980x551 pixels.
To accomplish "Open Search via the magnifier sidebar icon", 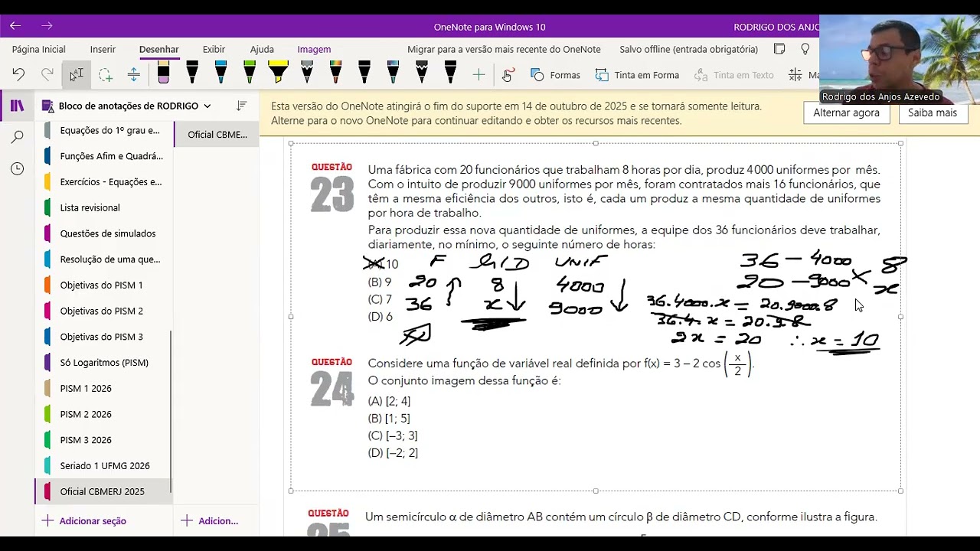I will [x=17, y=137].
